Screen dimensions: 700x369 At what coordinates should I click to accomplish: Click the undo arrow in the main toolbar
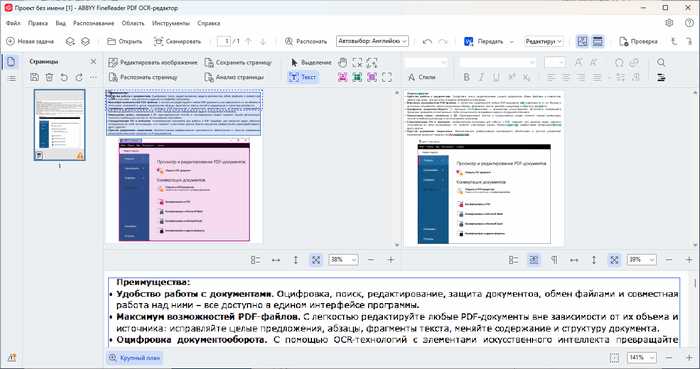point(427,41)
